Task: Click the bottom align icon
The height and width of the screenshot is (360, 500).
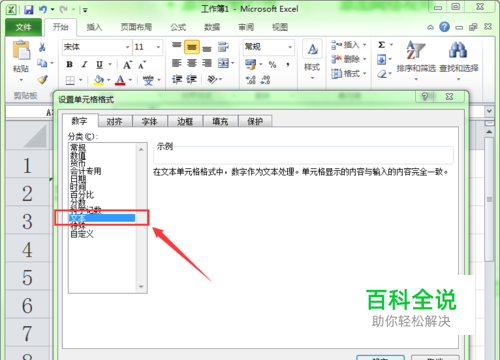Action: (207, 48)
